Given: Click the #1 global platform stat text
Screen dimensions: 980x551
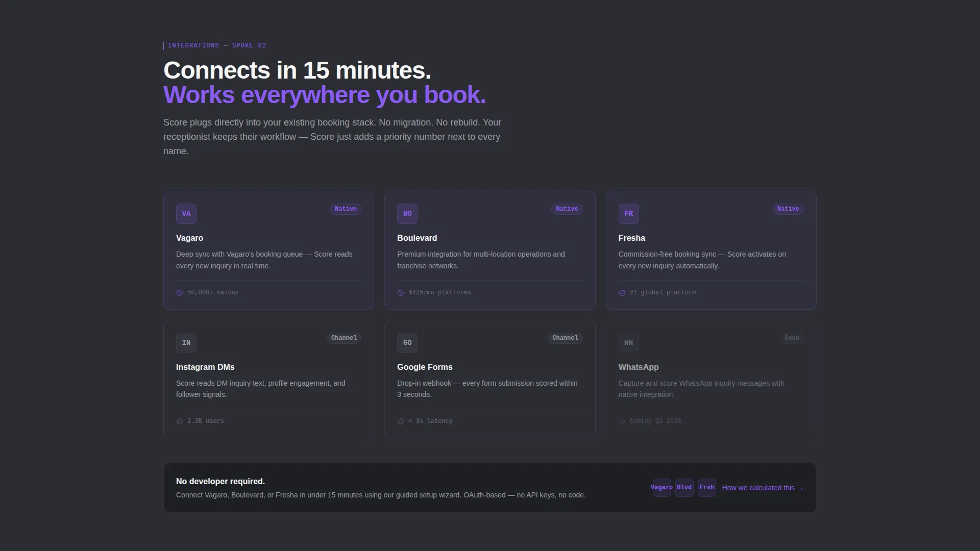Looking at the screenshot, I should (x=663, y=293).
